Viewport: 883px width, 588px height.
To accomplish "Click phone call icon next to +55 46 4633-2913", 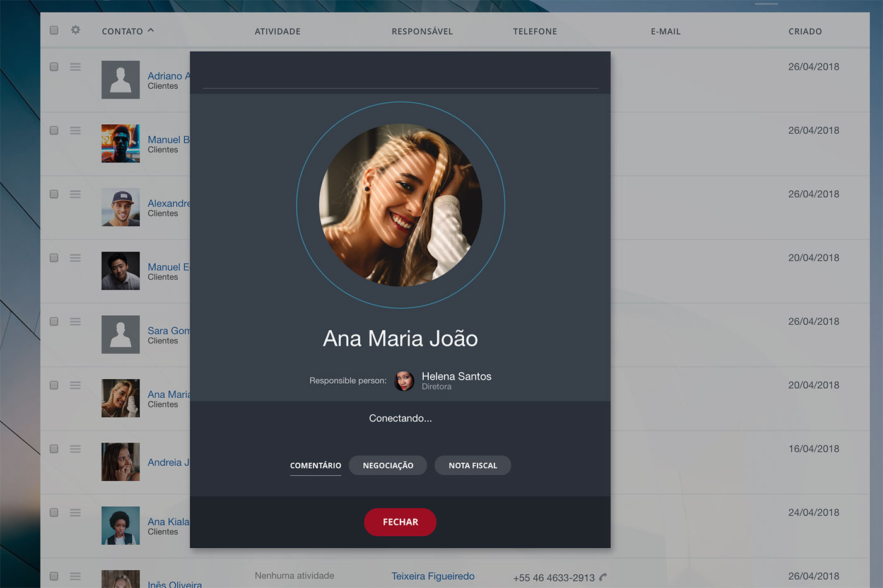I will (604, 577).
